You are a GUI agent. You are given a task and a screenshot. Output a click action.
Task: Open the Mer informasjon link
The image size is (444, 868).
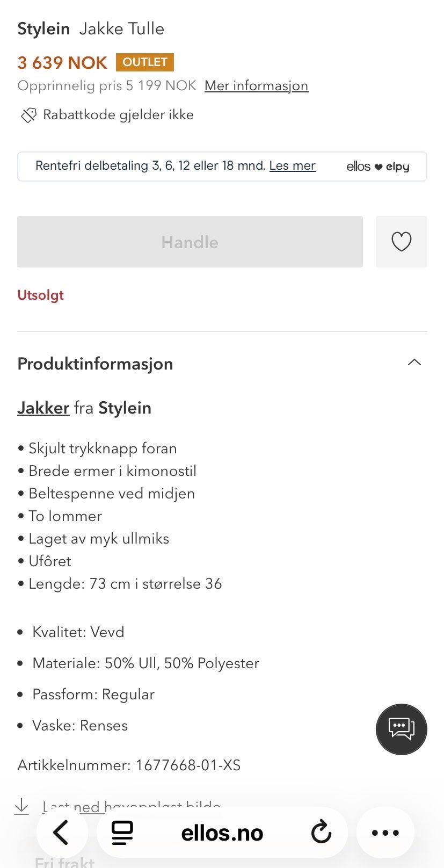(256, 86)
